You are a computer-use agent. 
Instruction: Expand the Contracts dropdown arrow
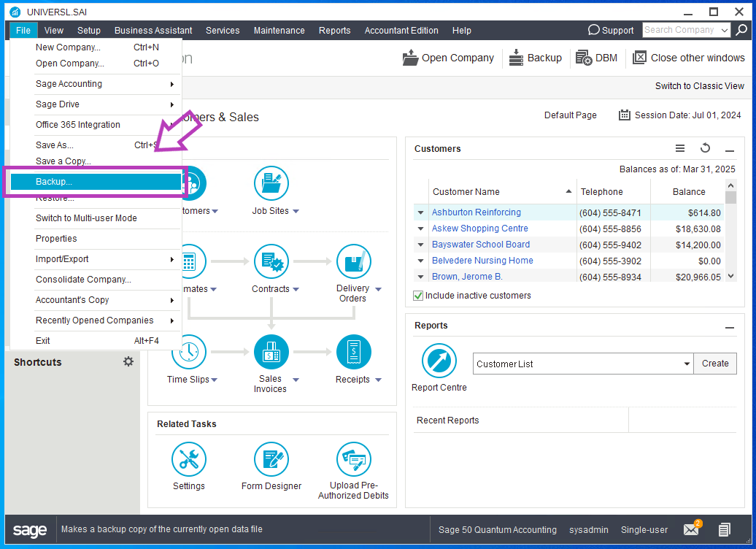pyautogui.click(x=296, y=289)
